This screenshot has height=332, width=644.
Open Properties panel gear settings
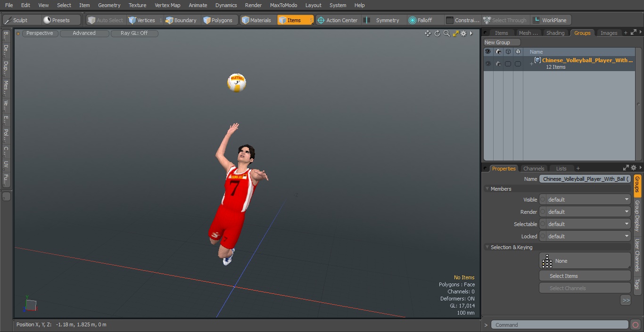tap(634, 168)
